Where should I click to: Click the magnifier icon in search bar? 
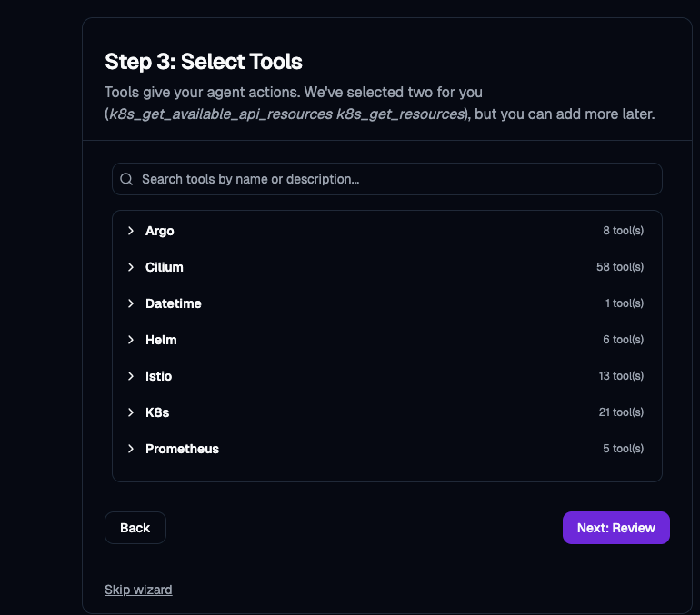click(126, 179)
